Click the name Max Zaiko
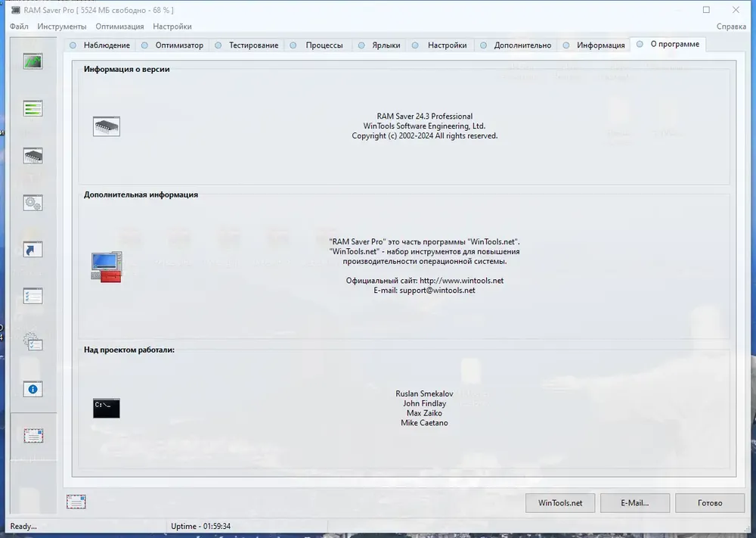The image size is (756, 538). point(424,413)
